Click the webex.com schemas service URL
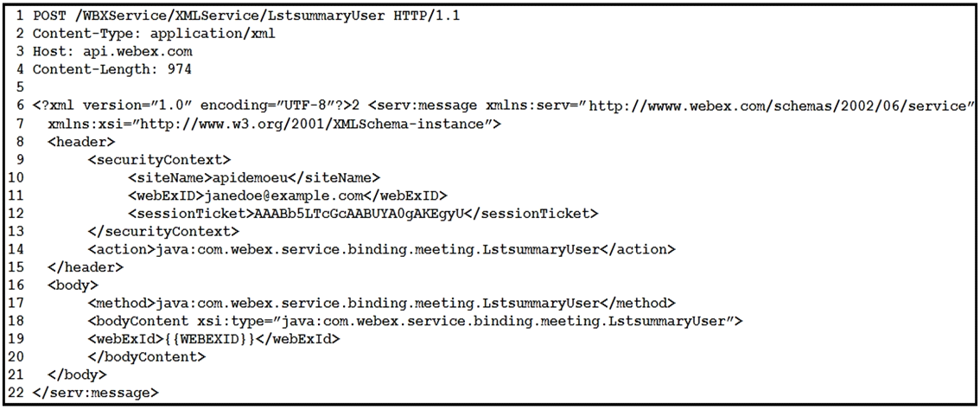This screenshot has height=410, width=980. point(781,106)
